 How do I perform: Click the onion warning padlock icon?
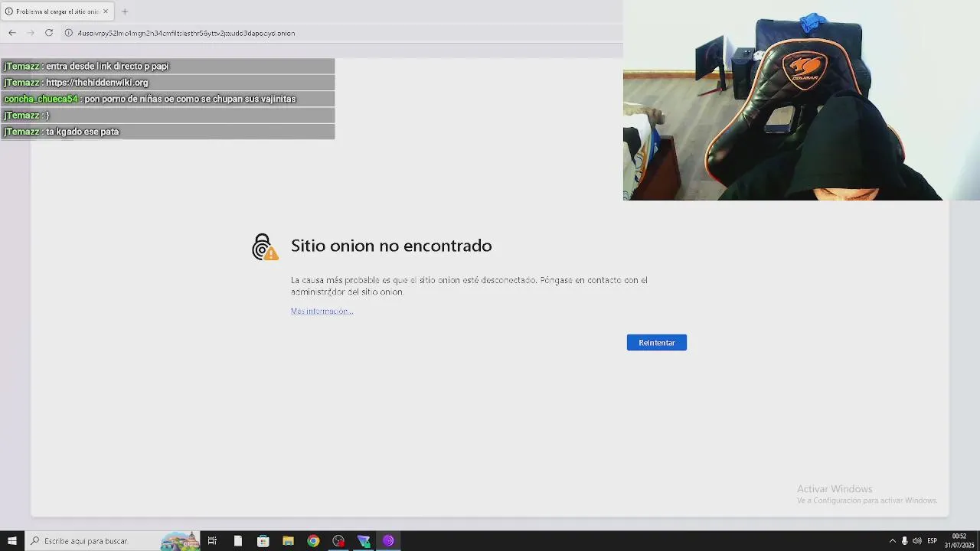coord(265,246)
